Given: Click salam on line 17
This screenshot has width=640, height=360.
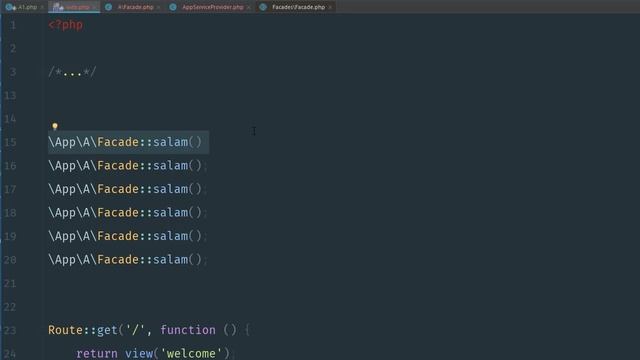Looking at the screenshot, I should tap(171, 189).
